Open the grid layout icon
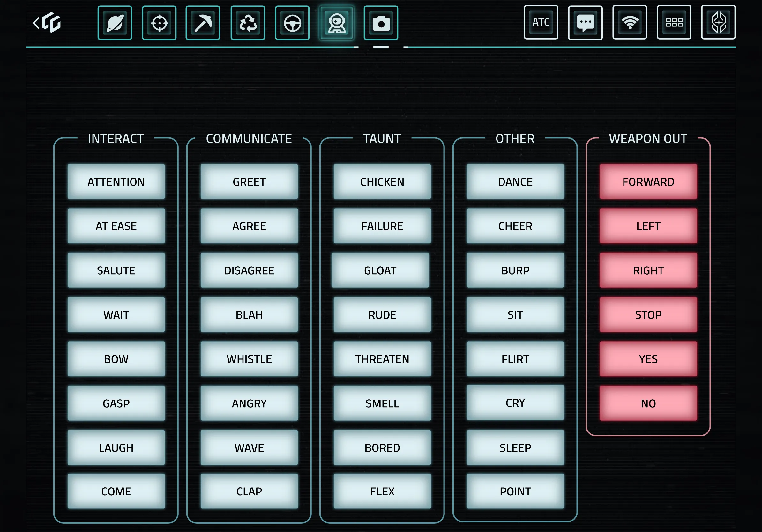 [674, 22]
